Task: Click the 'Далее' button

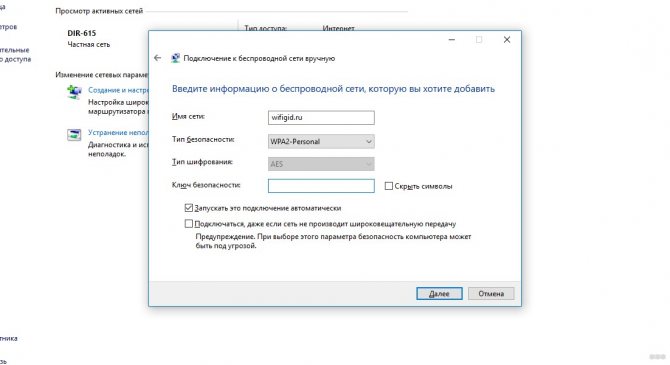Action: coord(439,294)
